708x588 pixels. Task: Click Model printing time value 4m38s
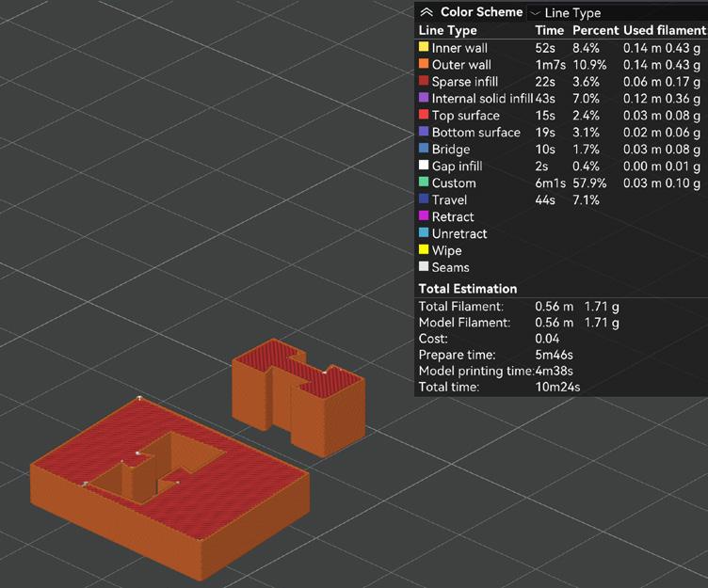[x=554, y=371]
